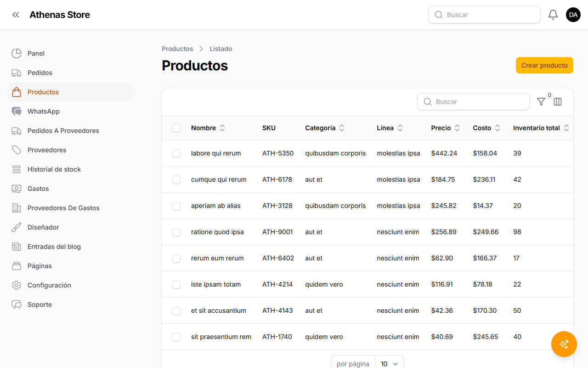Image resolution: width=588 pixels, height=368 pixels.
Task: Tick the select-all checkbox in header
Action: click(x=176, y=128)
